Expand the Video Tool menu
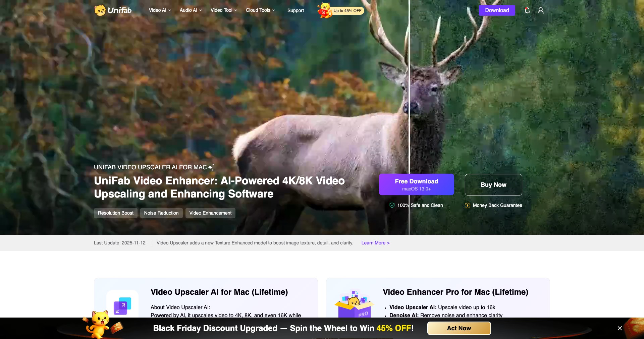The image size is (644, 339). tap(224, 10)
